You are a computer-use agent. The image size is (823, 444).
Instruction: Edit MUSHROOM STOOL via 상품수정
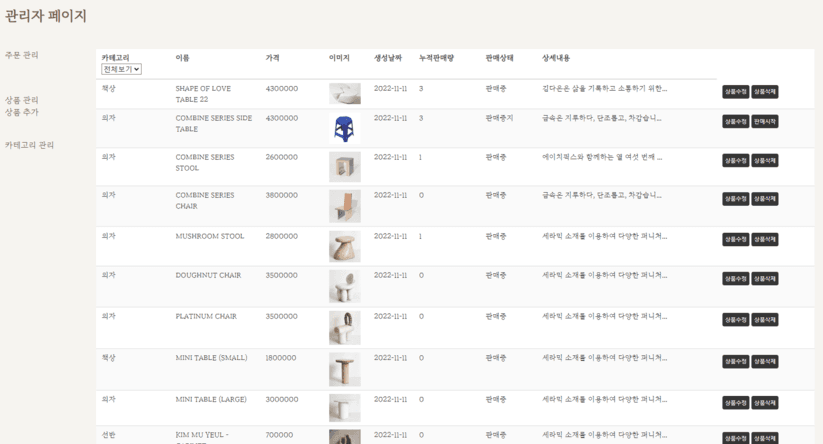[735, 239]
